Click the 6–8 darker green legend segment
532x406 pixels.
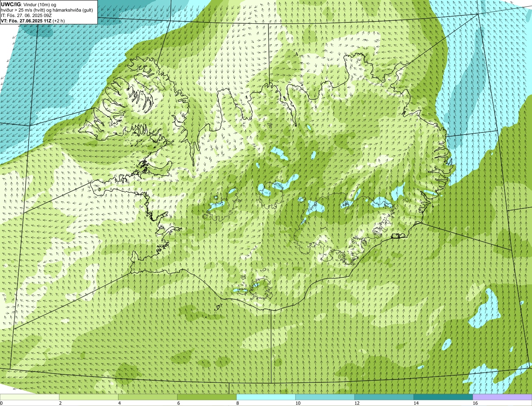(207, 397)
